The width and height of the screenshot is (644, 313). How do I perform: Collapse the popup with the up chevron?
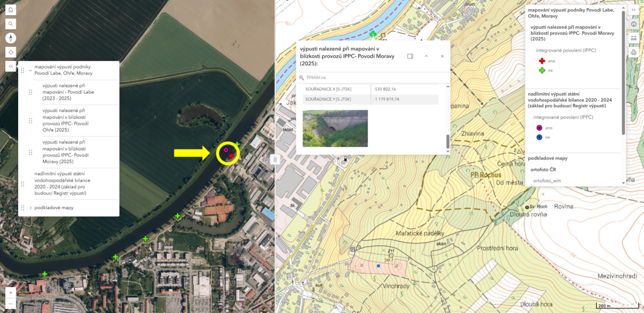tap(426, 56)
